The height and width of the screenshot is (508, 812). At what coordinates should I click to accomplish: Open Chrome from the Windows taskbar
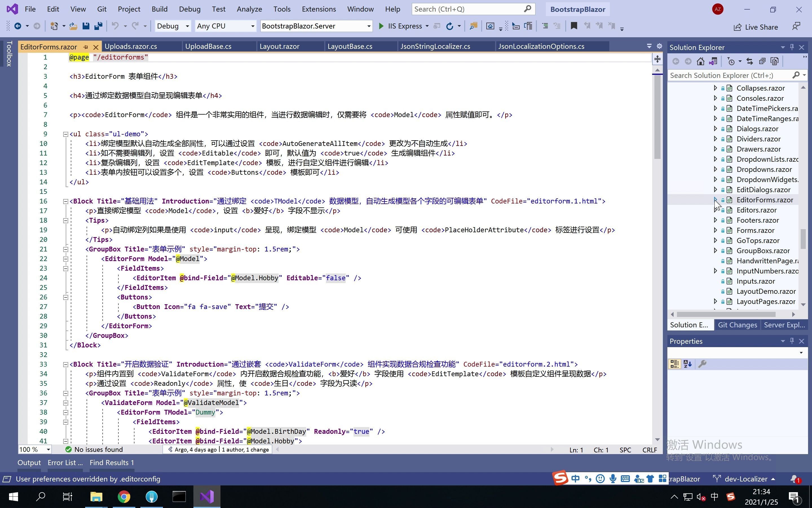[x=124, y=497]
